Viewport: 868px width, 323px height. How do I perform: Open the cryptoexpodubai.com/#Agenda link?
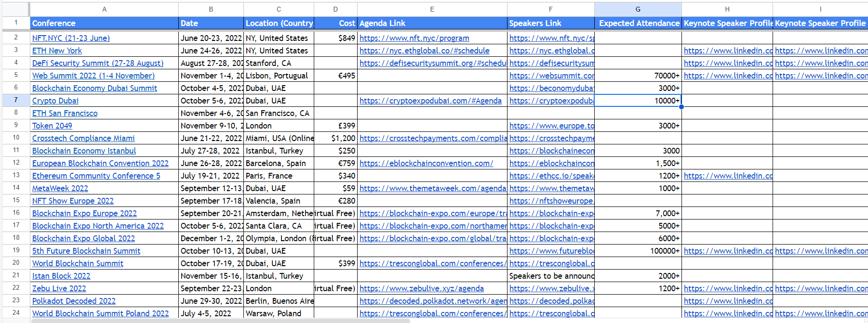[430, 101]
